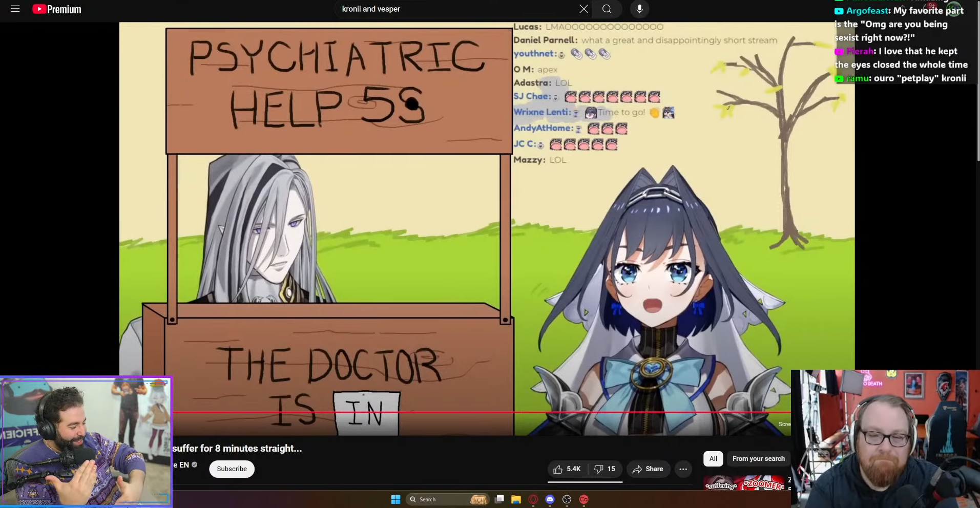980x508 pixels.
Task: Open the Windows Start menu
Action: tap(395, 499)
